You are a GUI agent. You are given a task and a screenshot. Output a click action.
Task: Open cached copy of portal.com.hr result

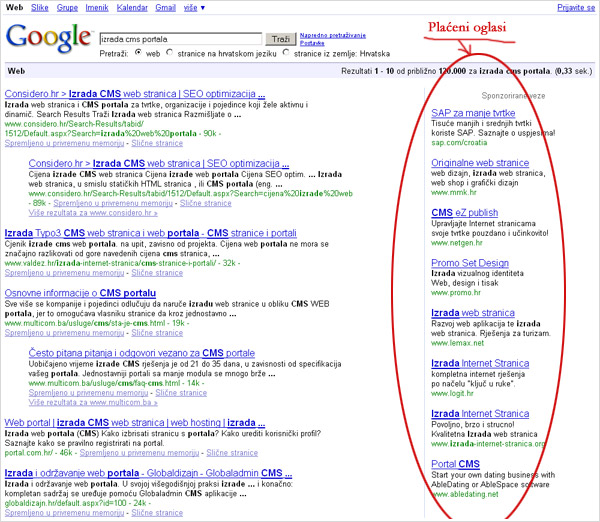pos(139,453)
